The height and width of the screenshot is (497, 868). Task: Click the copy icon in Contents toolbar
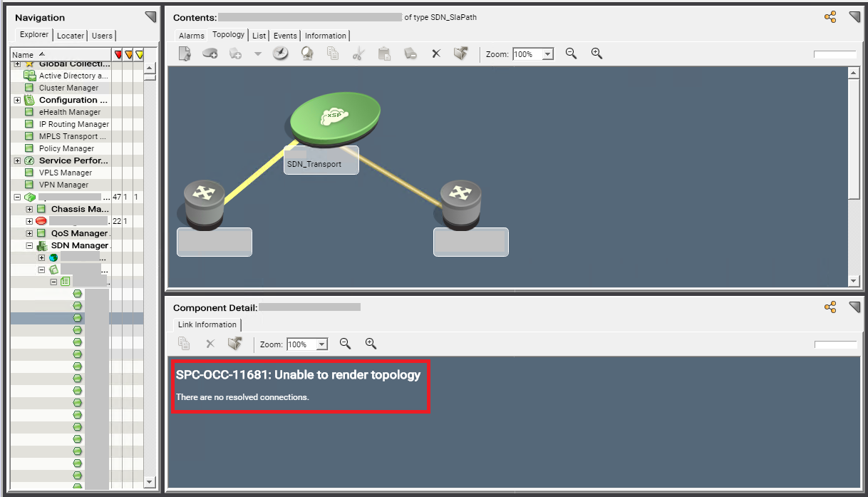332,53
